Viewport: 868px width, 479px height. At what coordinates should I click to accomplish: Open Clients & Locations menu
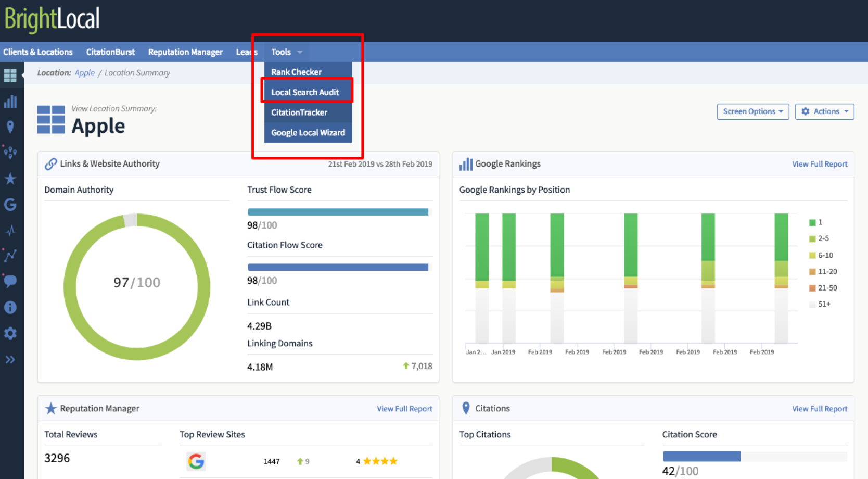[38, 52]
